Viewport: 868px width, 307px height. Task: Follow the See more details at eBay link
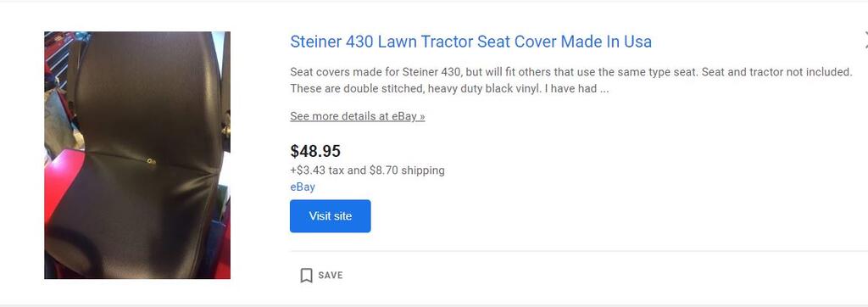[x=358, y=116]
